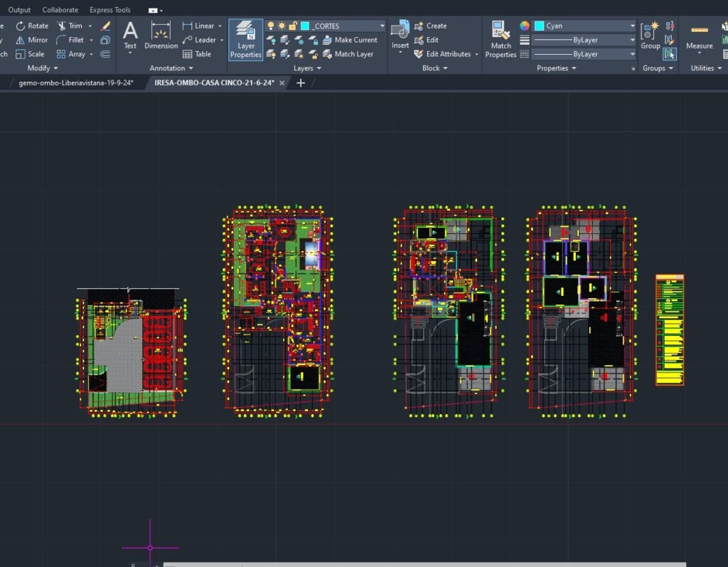The width and height of the screenshot is (728, 567).
Task: Start the Measure utility
Action: point(699,37)
